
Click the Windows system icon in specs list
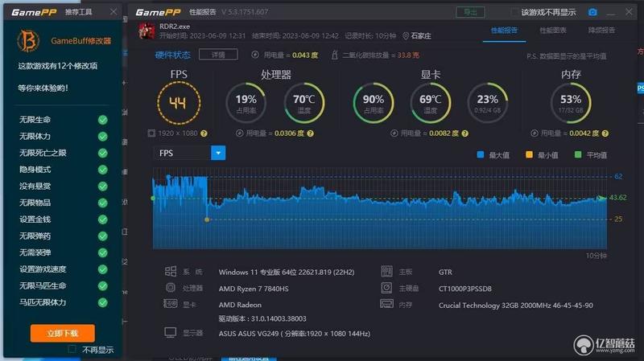tap(171, 271)
